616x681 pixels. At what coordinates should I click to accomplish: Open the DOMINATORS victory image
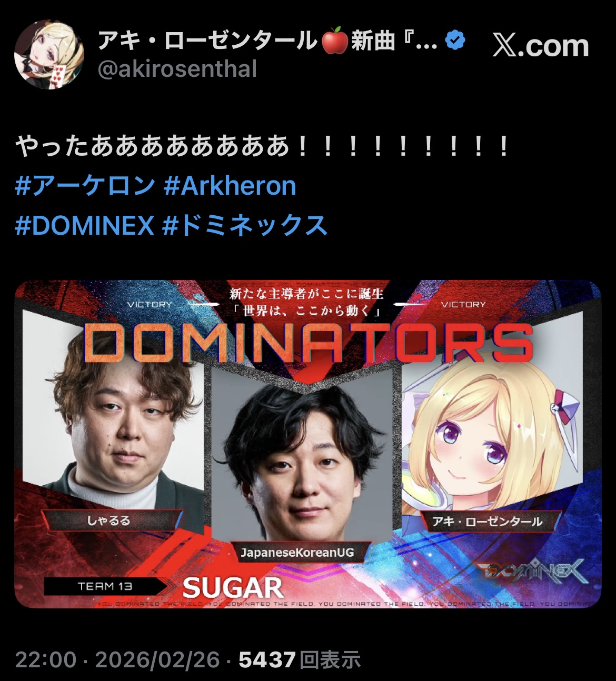307,444
